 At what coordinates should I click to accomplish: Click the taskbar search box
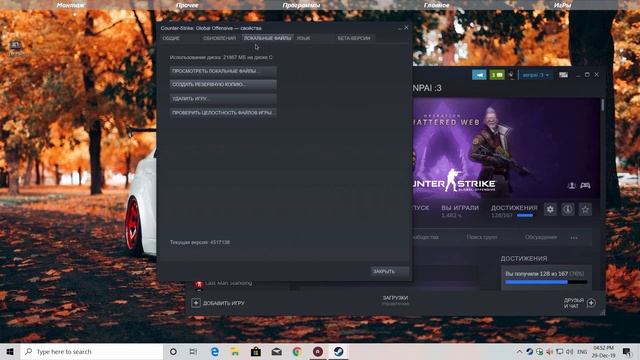[91, 351]
